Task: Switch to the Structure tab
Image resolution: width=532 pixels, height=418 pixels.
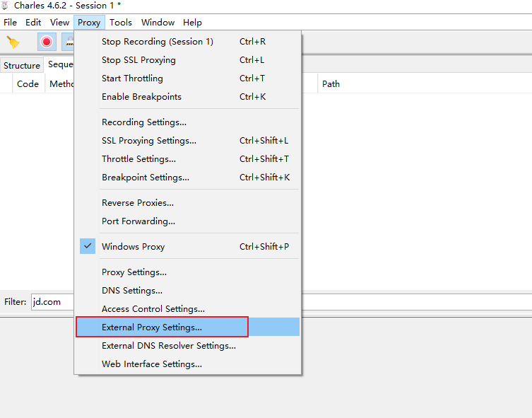Action: tap(22, 66)
